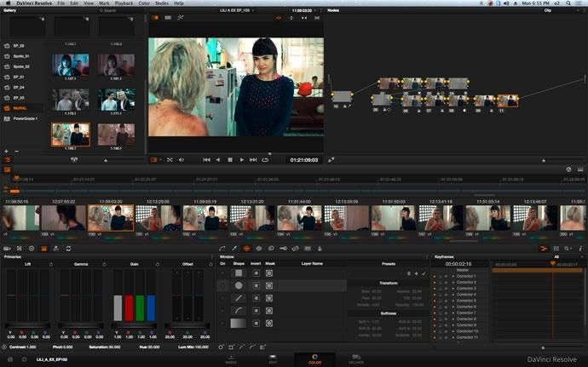
Task: Select the Curves palette icon
Action: (222, 248)
